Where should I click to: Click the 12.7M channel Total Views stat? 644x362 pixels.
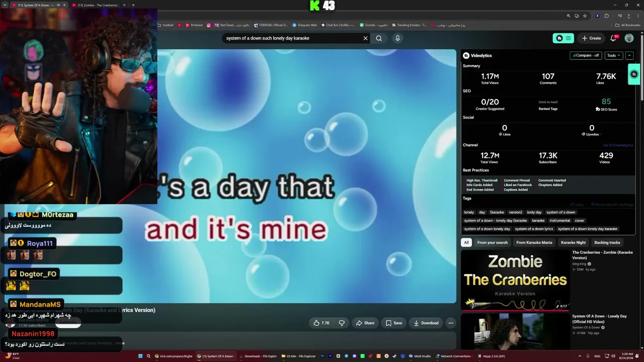pos(490,158)
